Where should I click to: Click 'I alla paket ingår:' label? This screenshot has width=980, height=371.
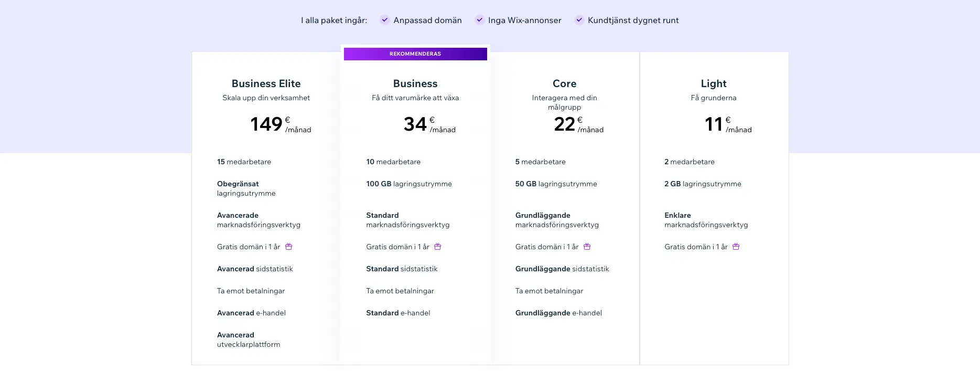pos(334,20)
